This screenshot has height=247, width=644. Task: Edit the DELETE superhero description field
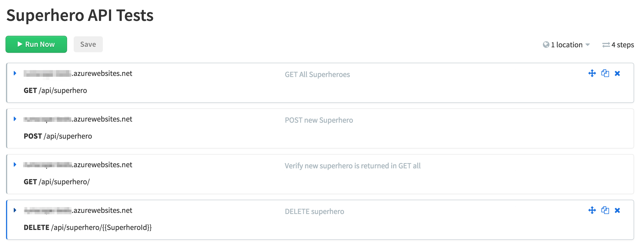tap(314, 212)
